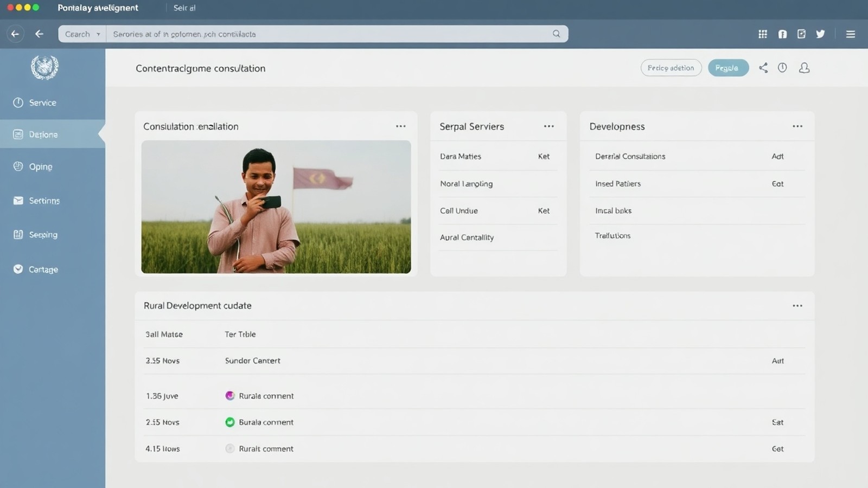
Task: Click the Feice adetion button
Action: (x=671, y=68)
